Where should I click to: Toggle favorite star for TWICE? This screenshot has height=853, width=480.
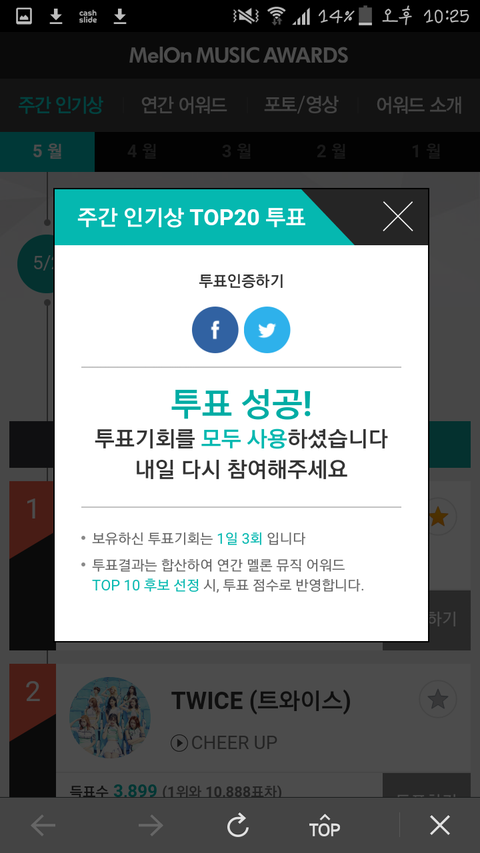click(438, 699)
